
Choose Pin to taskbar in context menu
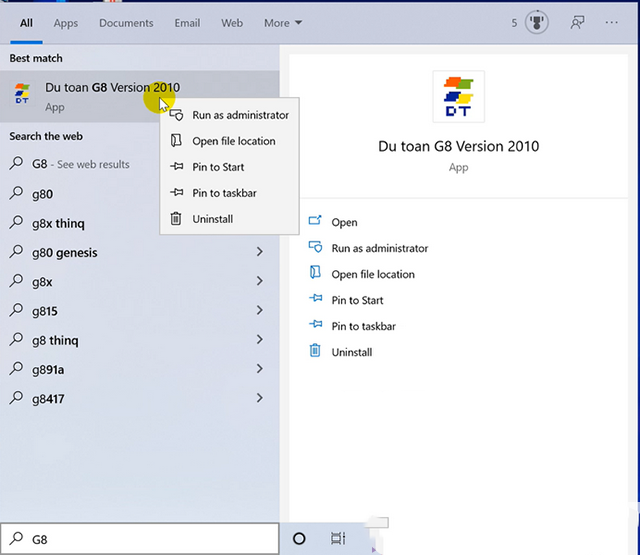point(229,193)
